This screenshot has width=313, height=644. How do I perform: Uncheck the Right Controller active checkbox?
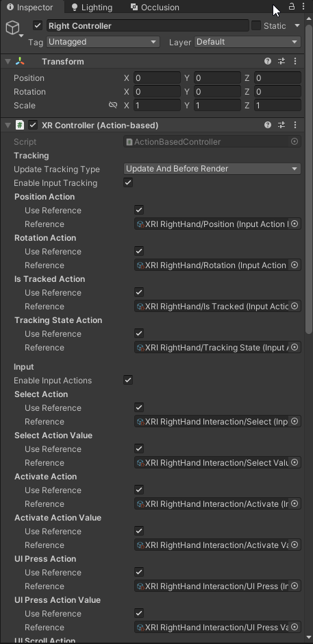click(38, 25)
